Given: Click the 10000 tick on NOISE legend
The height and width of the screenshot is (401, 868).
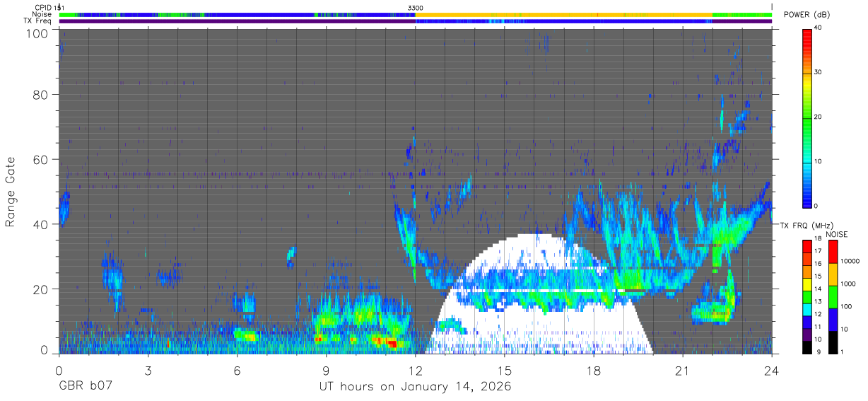Looking at the screenshot, I should point(849,262).
